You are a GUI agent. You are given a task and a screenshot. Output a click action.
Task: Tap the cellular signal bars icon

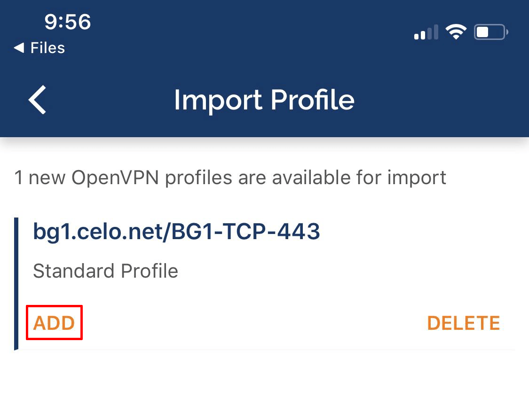click(426, 32)
